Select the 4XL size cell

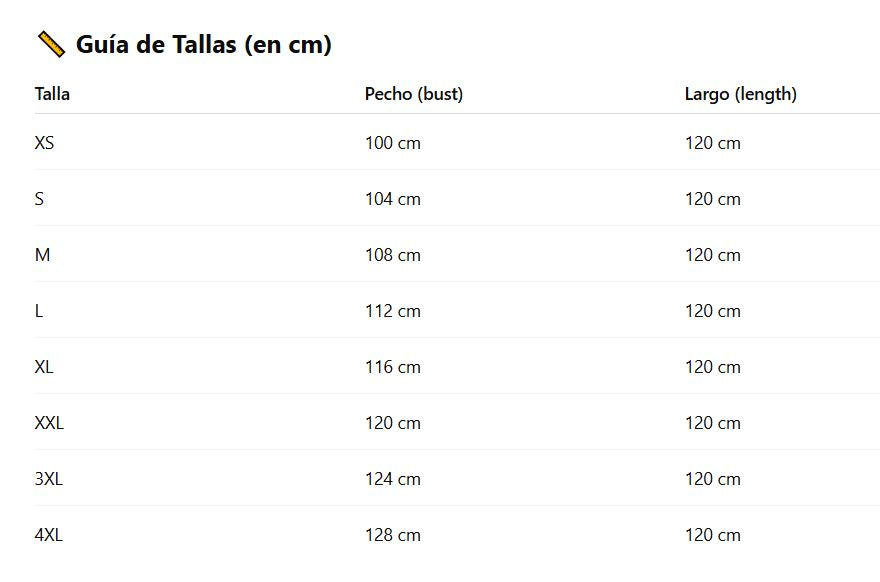49,535
